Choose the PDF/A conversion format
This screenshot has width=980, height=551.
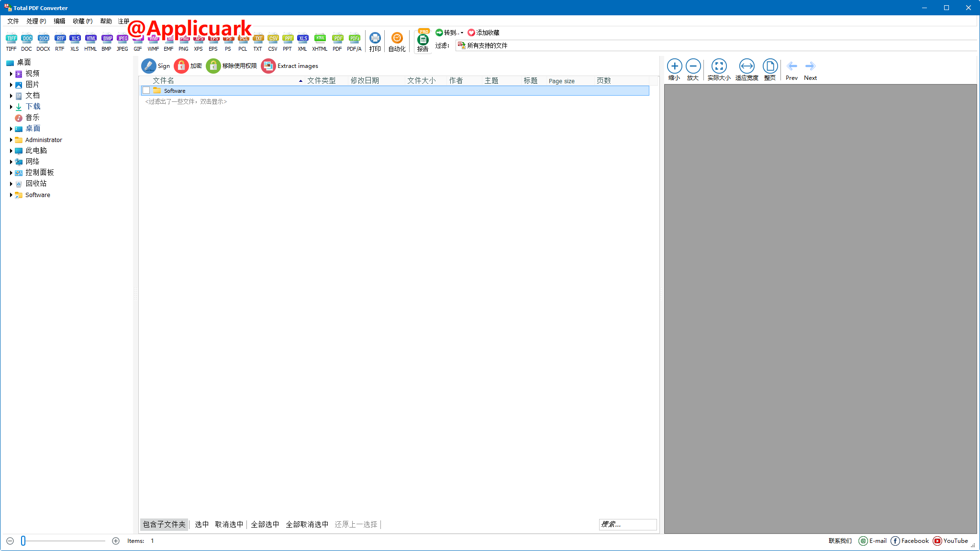point(354,41)
